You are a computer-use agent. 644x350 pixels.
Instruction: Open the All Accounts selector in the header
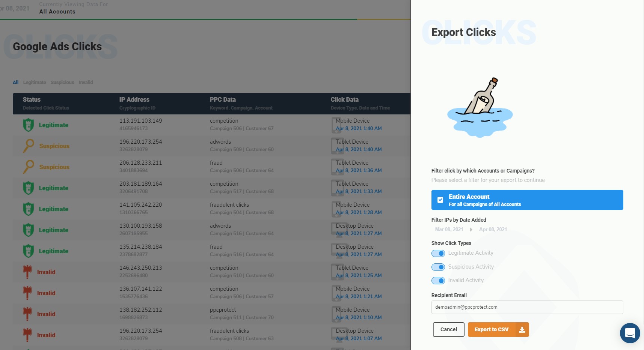tap(57, 12)
